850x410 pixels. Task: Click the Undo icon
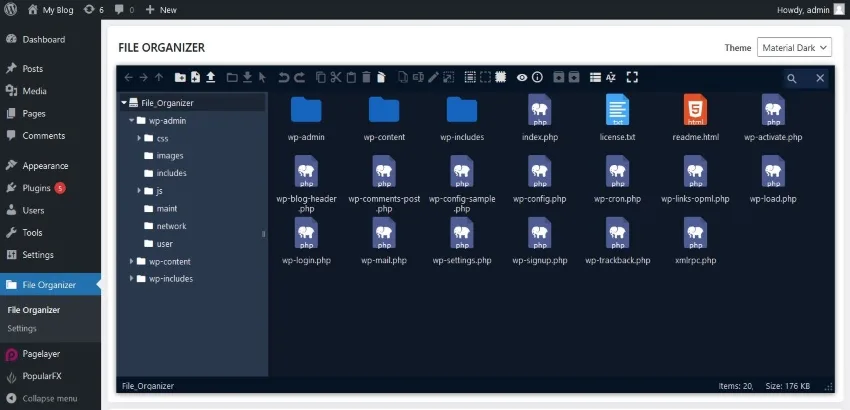(284, 78)
